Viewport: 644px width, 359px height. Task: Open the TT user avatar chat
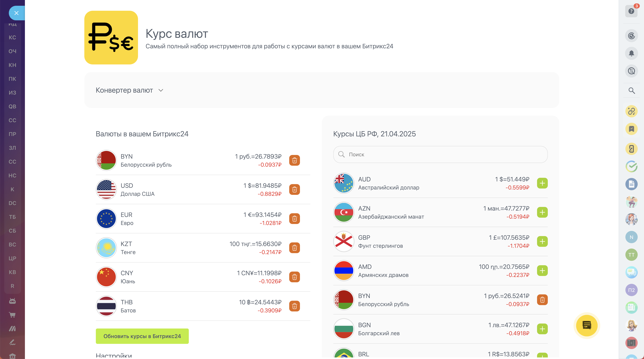[631, 255]
